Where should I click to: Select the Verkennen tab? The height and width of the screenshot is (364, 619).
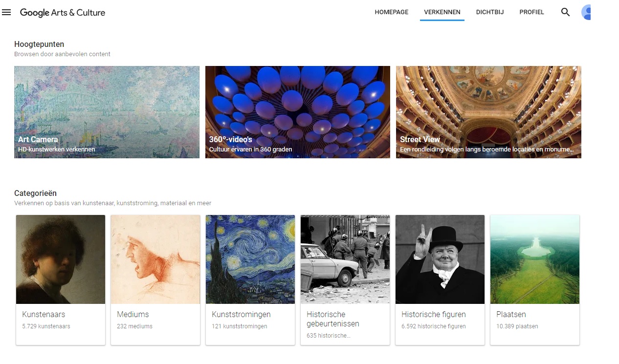tap(442, 12)
